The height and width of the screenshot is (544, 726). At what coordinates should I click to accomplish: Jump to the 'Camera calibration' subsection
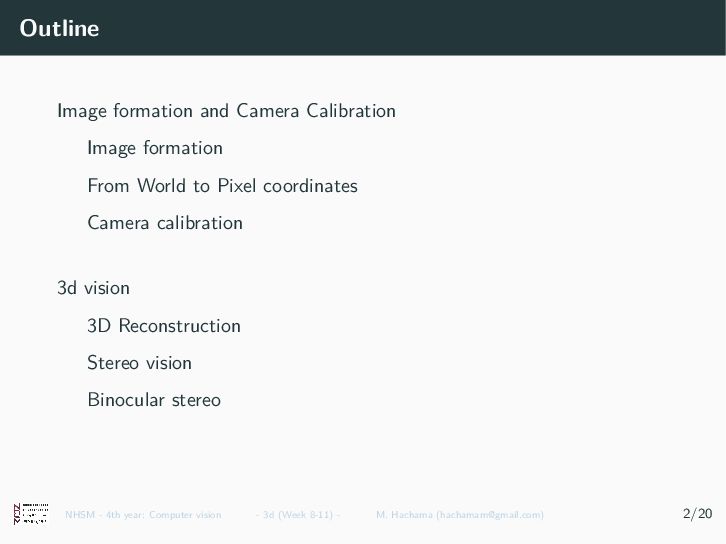[165, 223]
